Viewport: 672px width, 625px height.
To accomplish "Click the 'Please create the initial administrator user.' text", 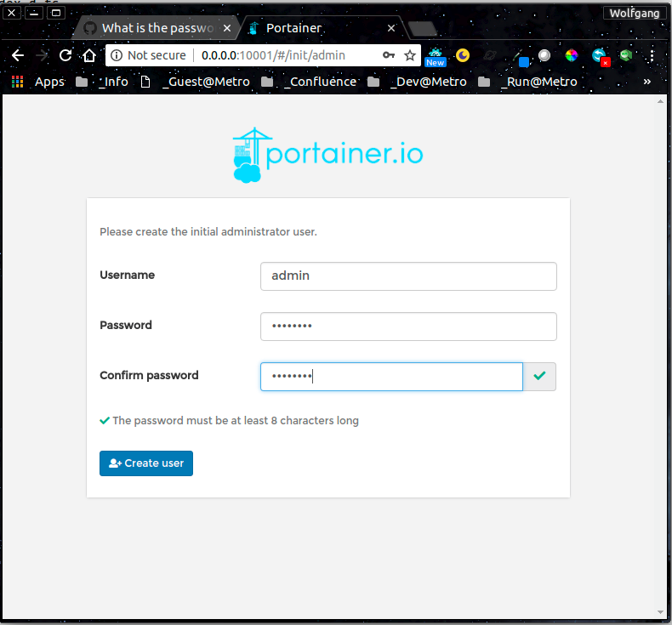I will click(x=208, y=232).
